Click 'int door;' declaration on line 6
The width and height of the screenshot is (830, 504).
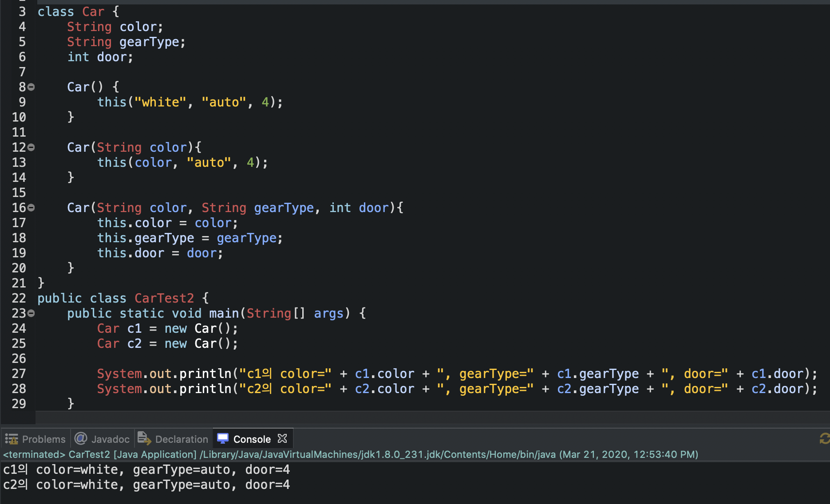point(100,57)
